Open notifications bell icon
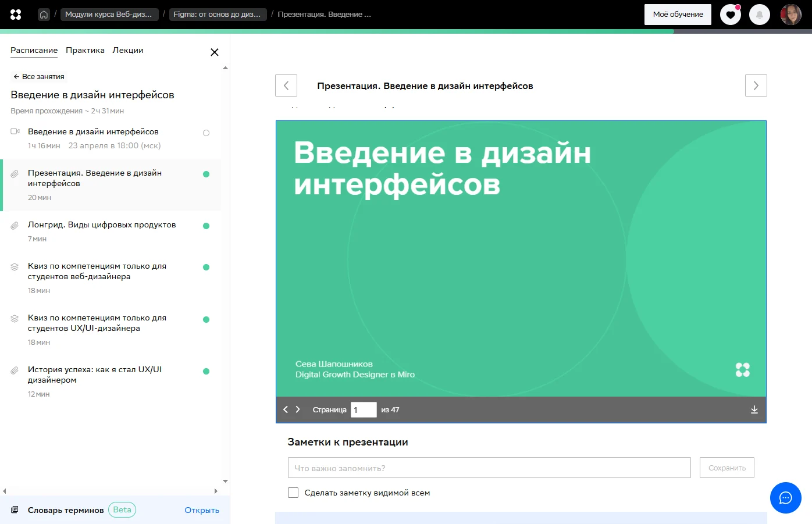The height and width of the screenshot is (524, 812). [760, 15]
